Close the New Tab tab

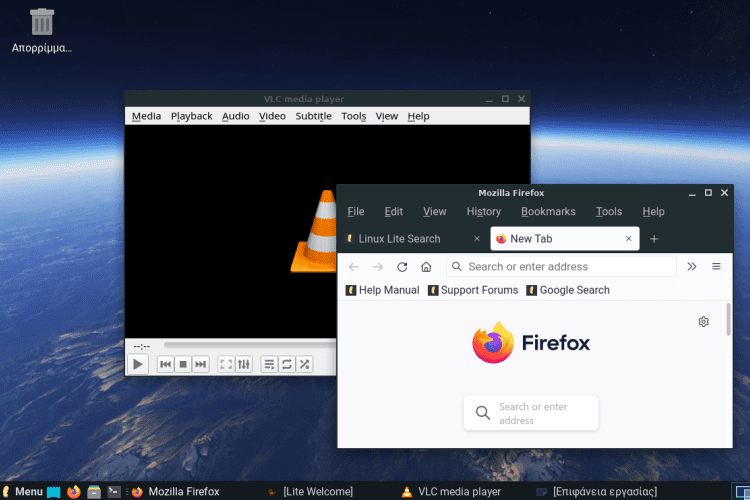629,239
